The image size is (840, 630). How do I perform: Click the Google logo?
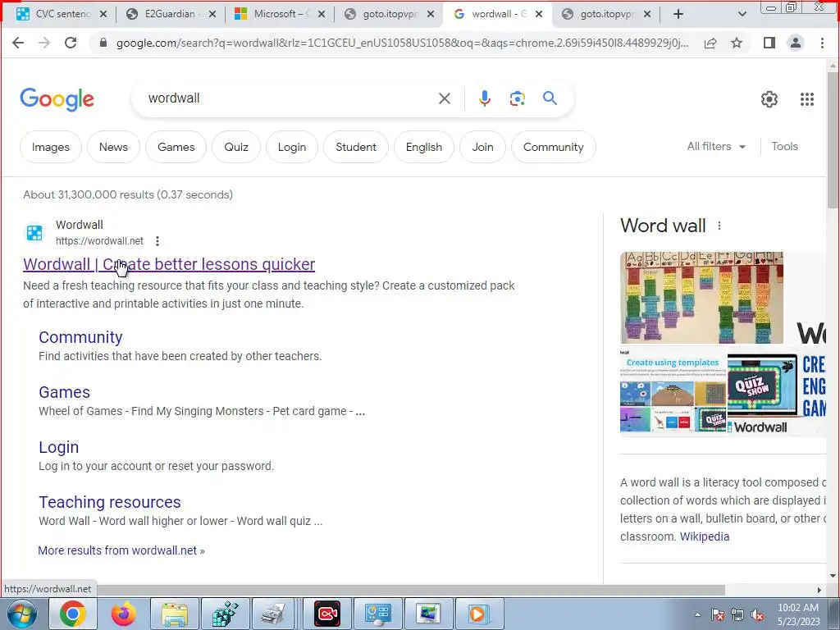pyautogui.click(x=57, y=99)
